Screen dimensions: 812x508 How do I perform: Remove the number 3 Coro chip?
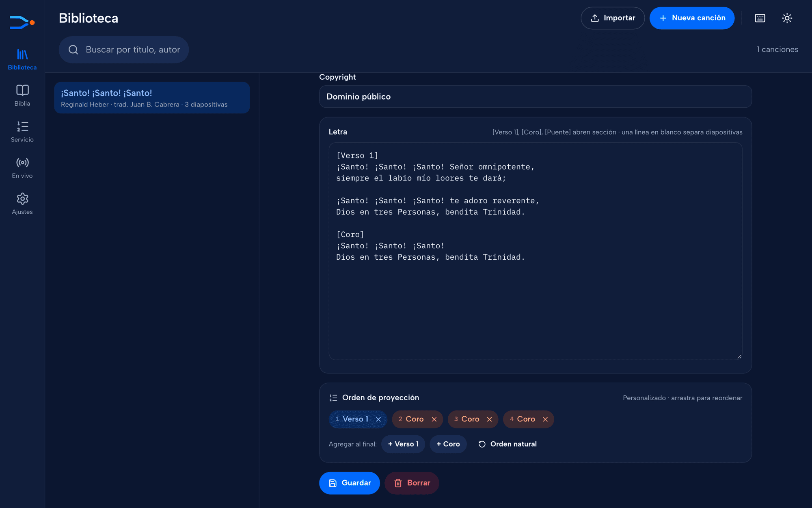(490, 419)
